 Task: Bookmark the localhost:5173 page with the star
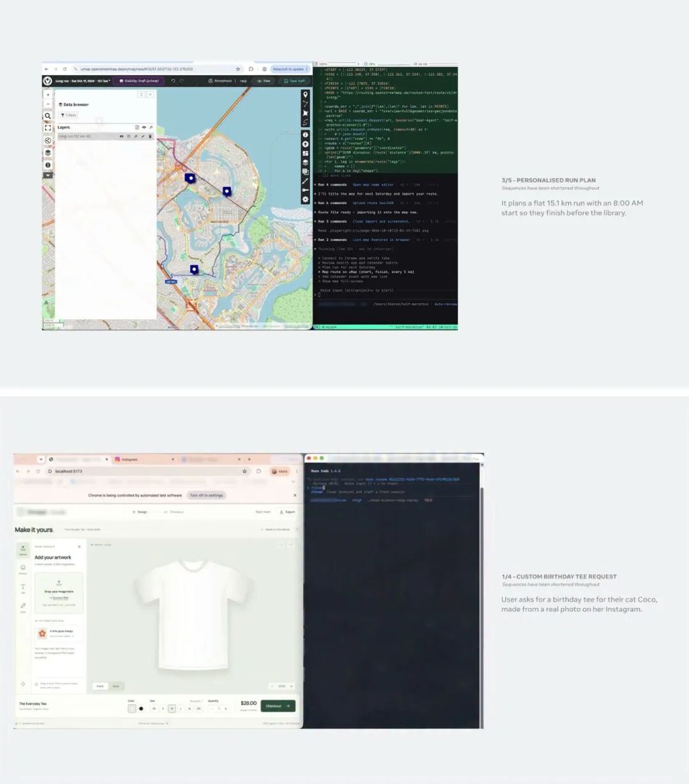click(244, 471)
